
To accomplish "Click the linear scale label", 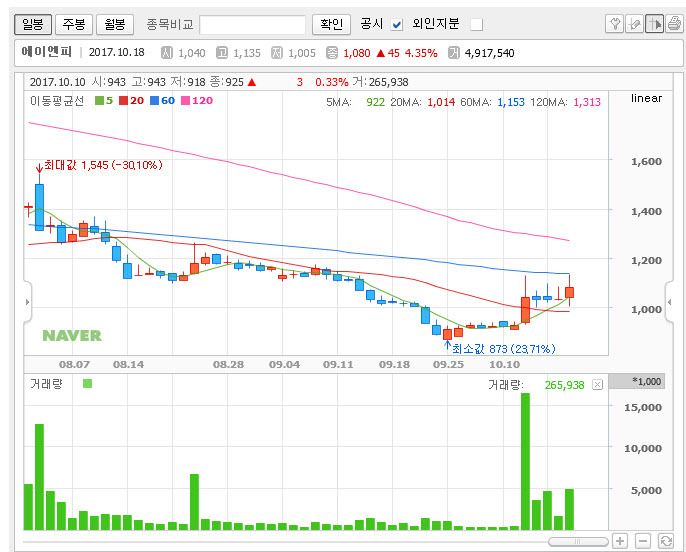I will [646, 98].
